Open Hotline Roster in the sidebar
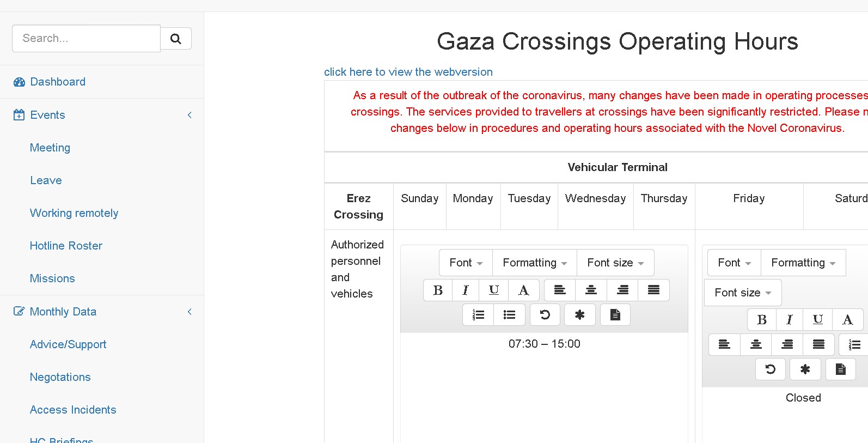Screen dimensions: 868x443 [66, 246]
